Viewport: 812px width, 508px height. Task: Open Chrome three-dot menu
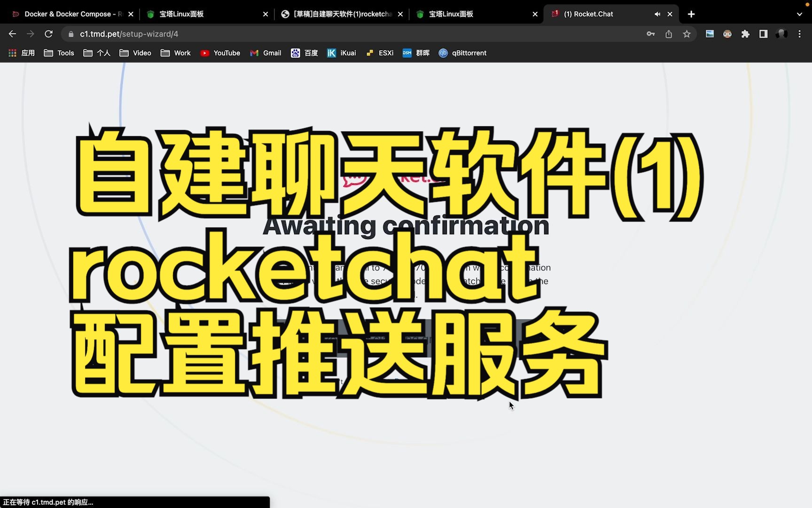pyautogui.click(x=799, y=34)
